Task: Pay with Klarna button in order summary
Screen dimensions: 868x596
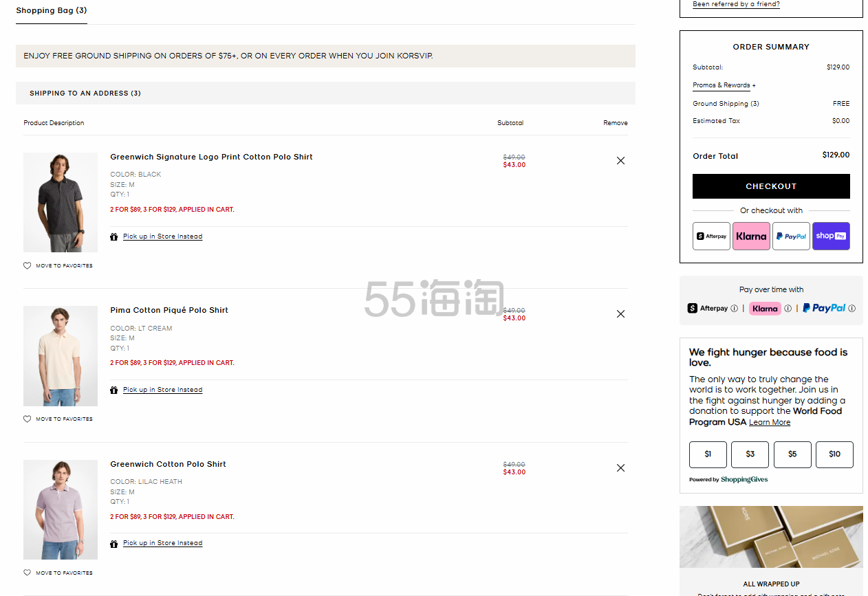Action: 751,236
